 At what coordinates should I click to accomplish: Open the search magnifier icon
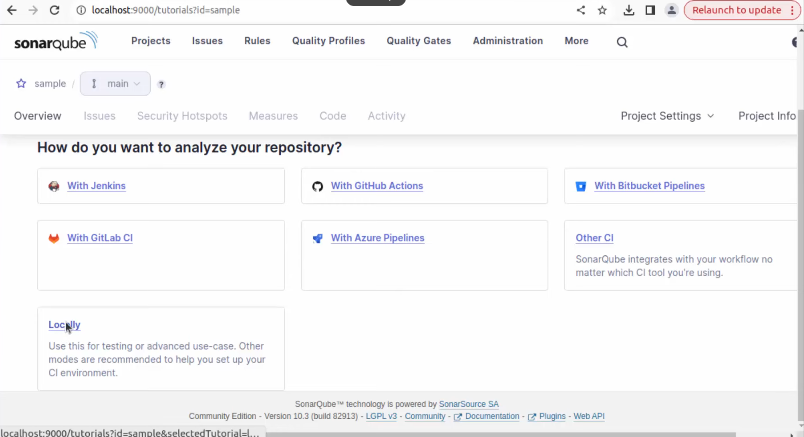point(622,42)
